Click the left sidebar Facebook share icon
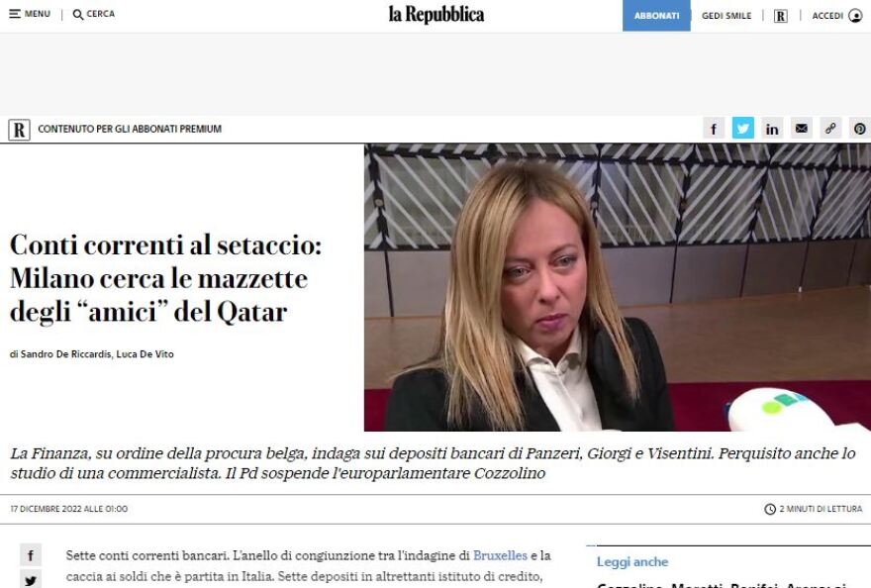 (31, 554)
